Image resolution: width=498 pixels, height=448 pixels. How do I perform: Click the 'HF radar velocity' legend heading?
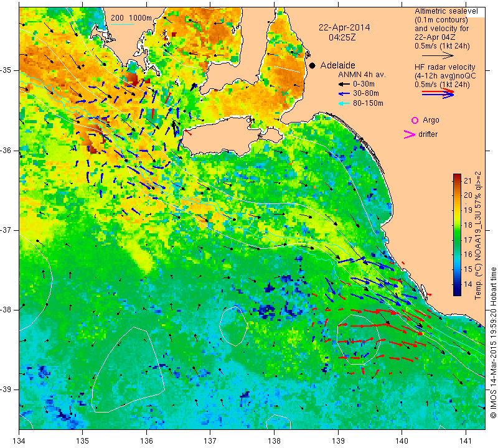coord(444,67)
